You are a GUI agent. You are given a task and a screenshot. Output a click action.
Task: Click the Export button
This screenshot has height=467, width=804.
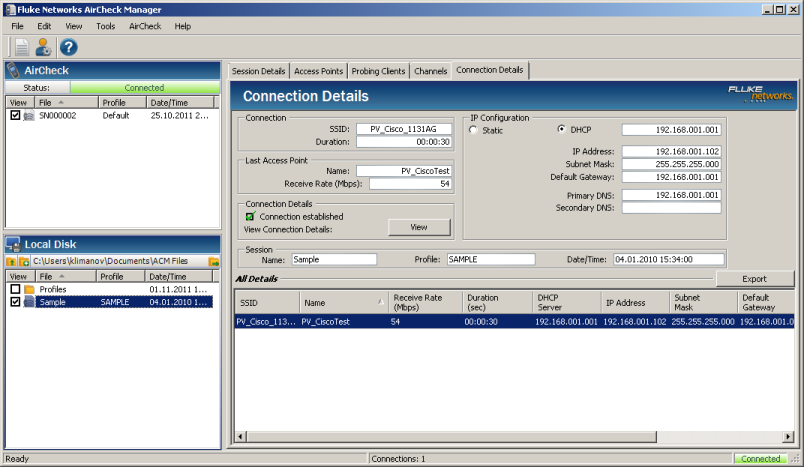(x=754, y=279)
